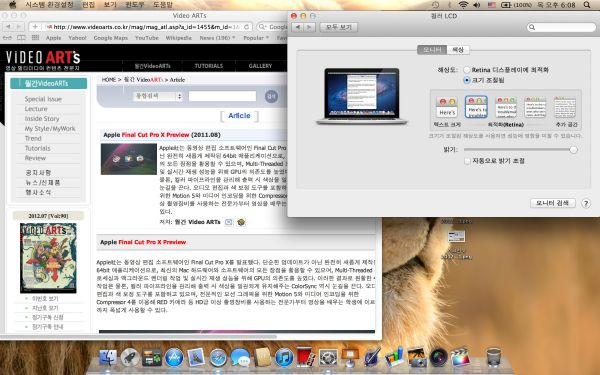Open the 편집 menu

[88, 5]
